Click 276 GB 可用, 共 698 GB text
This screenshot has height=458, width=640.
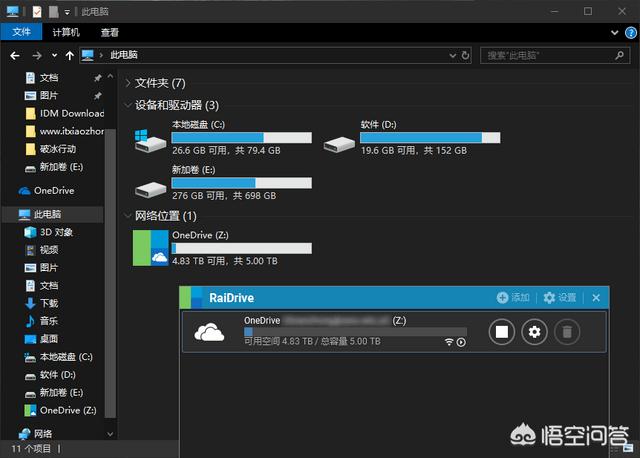[x=224, y=196]
